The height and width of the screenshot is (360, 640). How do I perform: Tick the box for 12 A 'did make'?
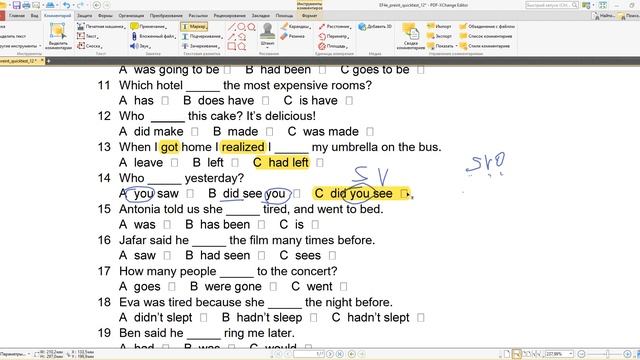point(195,131)
